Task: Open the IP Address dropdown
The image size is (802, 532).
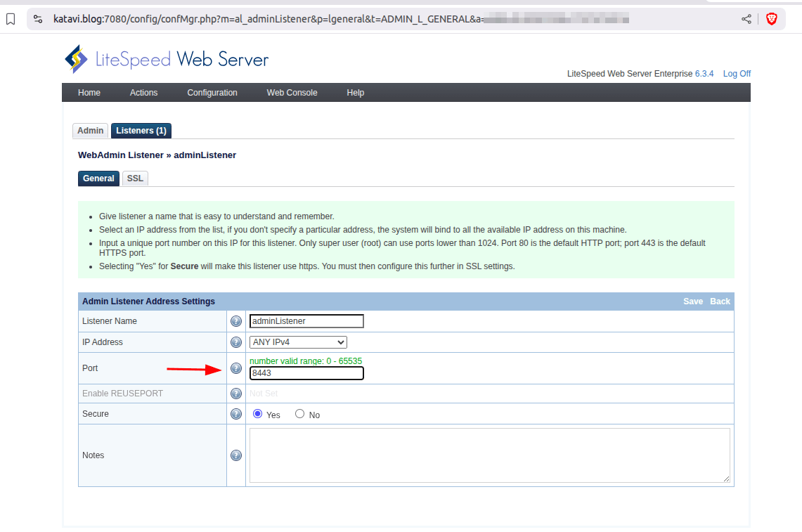Action: [x=298, y=342]
